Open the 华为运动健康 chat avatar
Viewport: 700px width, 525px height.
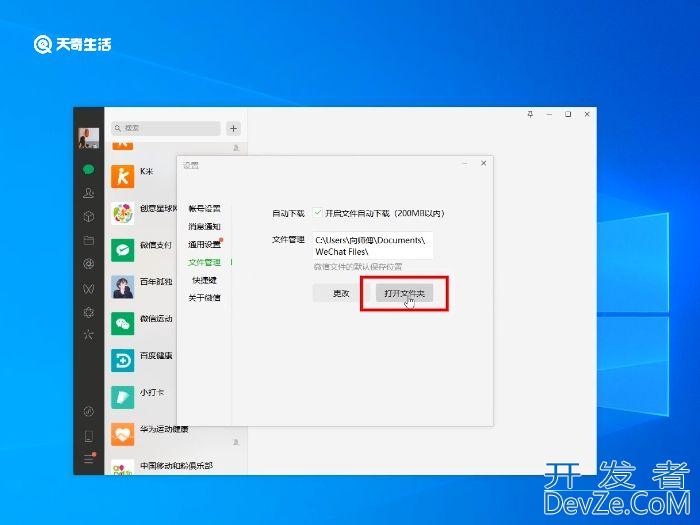tap(122, 434)
